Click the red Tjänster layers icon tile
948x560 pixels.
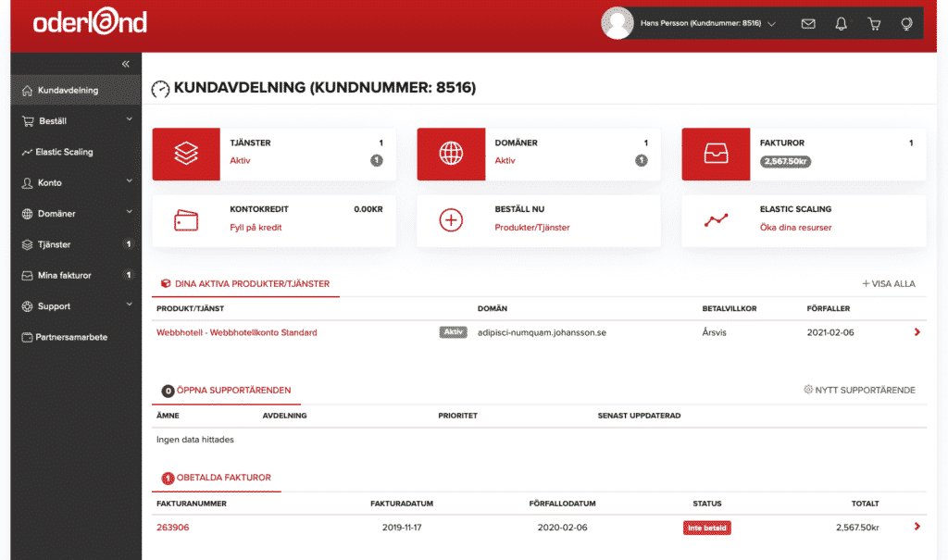click(186, 155)
